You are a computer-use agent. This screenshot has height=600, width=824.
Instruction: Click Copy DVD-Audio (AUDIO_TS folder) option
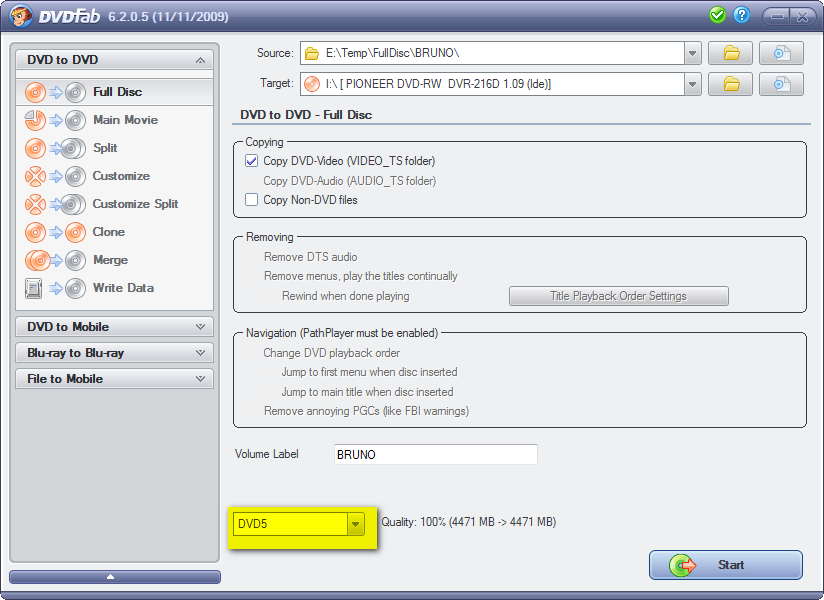pos(349,181)
